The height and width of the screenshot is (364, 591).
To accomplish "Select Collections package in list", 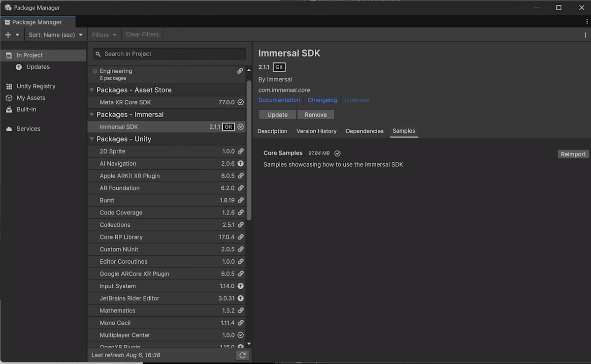I will [166, 225].
